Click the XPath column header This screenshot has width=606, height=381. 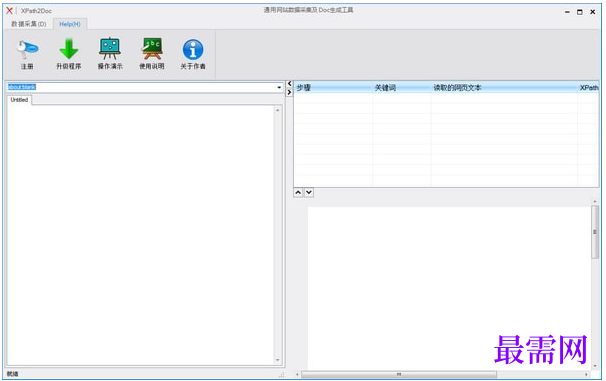[588, 88]
